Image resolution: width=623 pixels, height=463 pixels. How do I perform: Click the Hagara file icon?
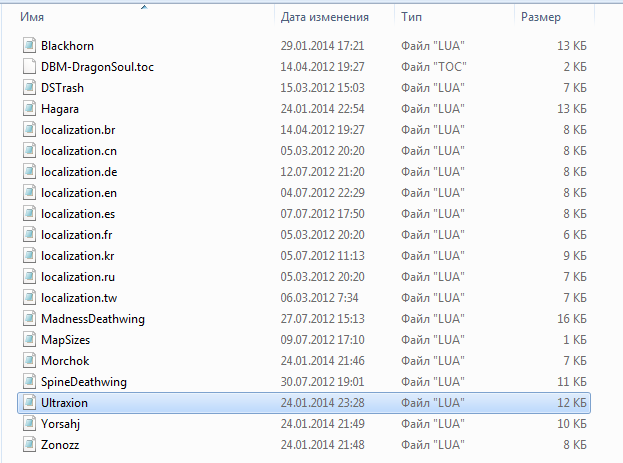pos(29,108)
